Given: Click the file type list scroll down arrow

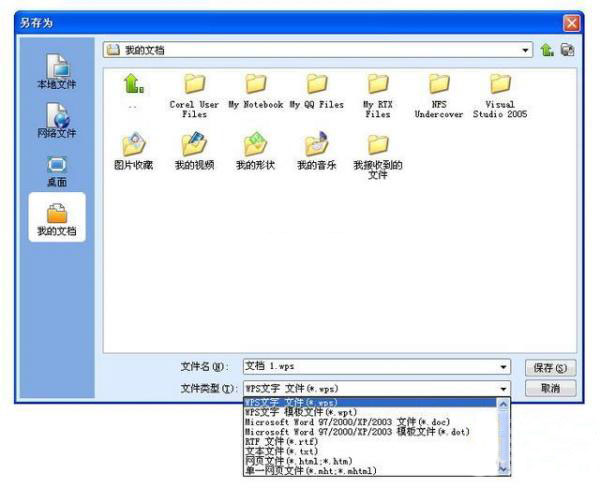Looking at the screenshot, I should click(503, 468).
